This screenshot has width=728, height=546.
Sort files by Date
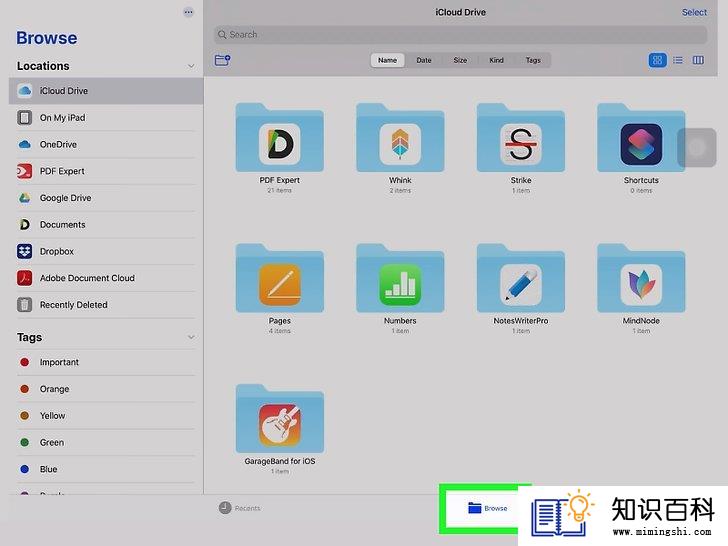click(x=423, y=60)
